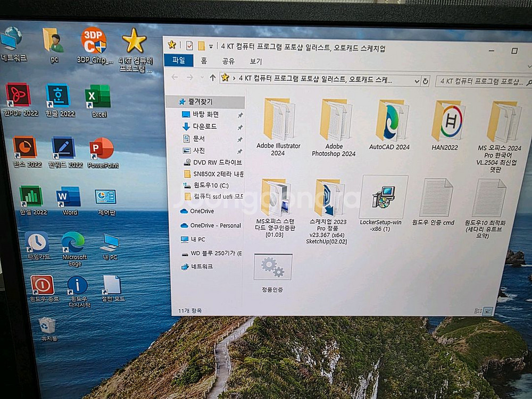Select DVD RW 드라이브 in navigation pane
Viewport: 532px width, 399px height.
(212, 162)
